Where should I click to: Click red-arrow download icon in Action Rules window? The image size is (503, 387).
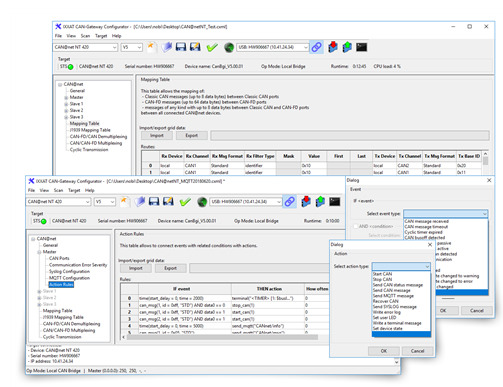point(306,201)
